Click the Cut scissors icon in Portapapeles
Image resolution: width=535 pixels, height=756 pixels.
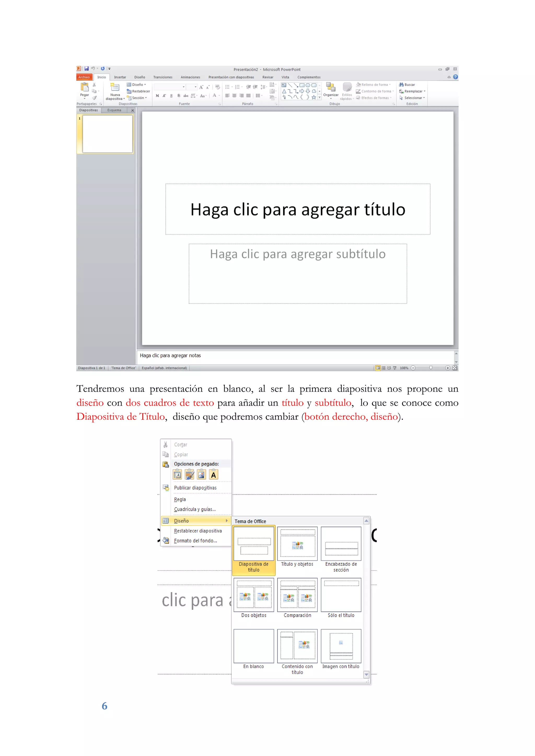[94, 85]
